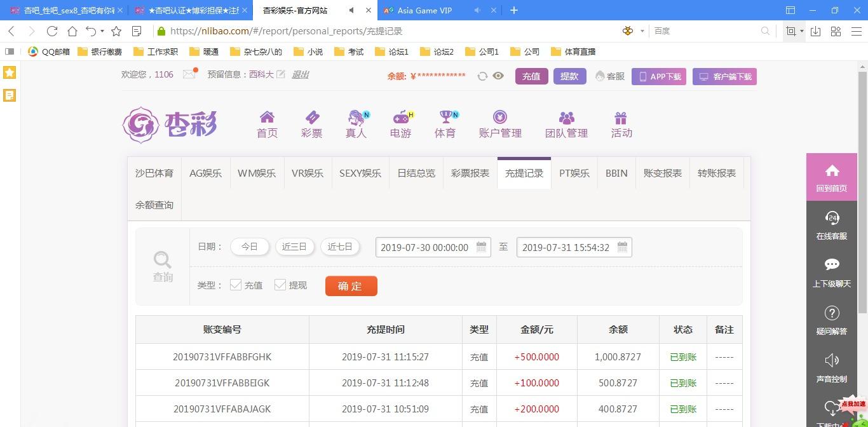
Task: Select the 近七日 date range option
Action: (340, 247)
